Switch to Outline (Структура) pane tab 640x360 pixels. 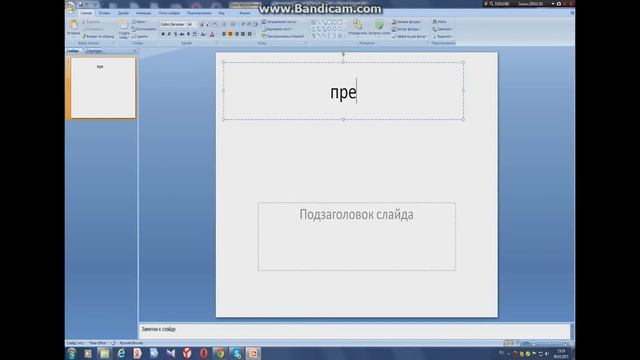click(x=94, y=51)
